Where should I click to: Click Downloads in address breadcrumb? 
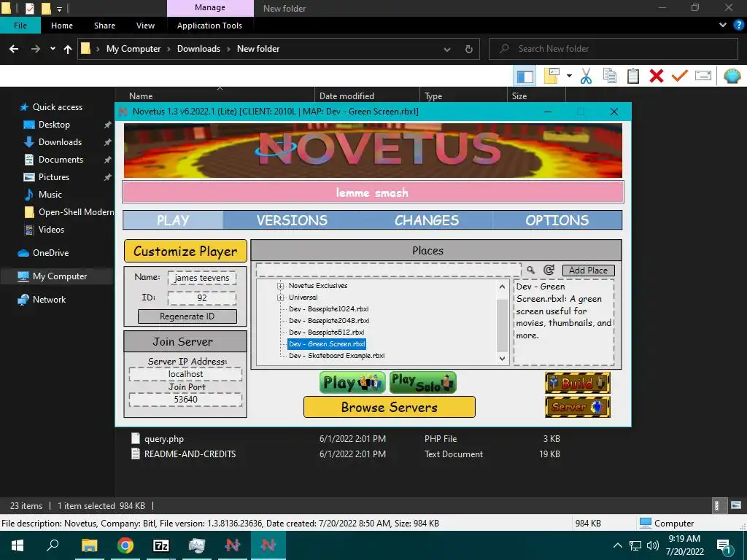198,49
